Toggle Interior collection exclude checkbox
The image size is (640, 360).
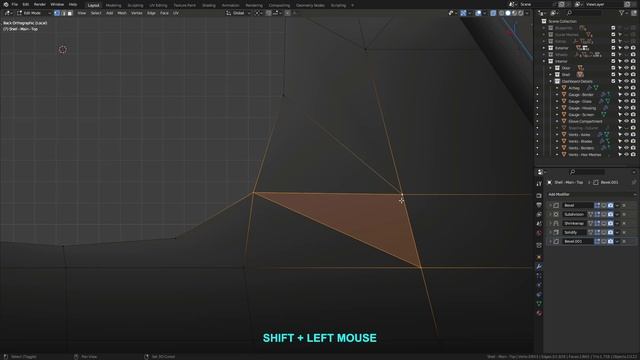tap(613, 61)
